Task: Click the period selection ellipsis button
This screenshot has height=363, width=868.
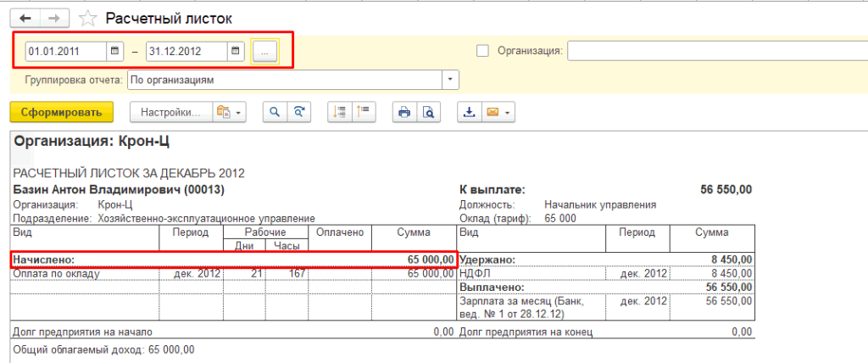Action: 264,52
